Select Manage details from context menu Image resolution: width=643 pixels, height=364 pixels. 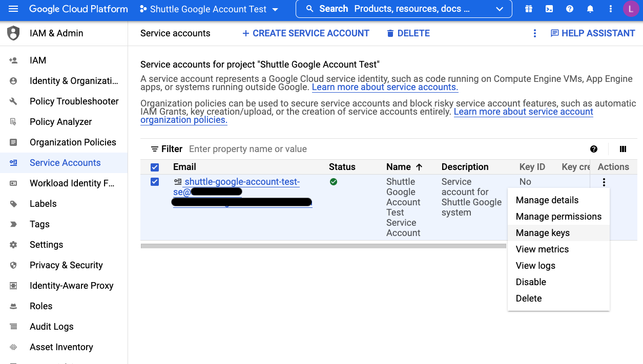click(558, 200)
